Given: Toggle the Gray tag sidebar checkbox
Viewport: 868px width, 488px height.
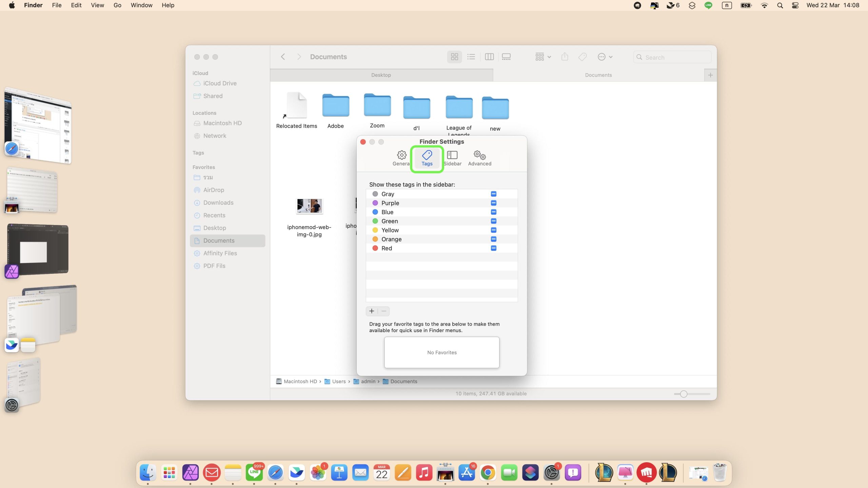Looking at the screenshot, I should 493,194.
